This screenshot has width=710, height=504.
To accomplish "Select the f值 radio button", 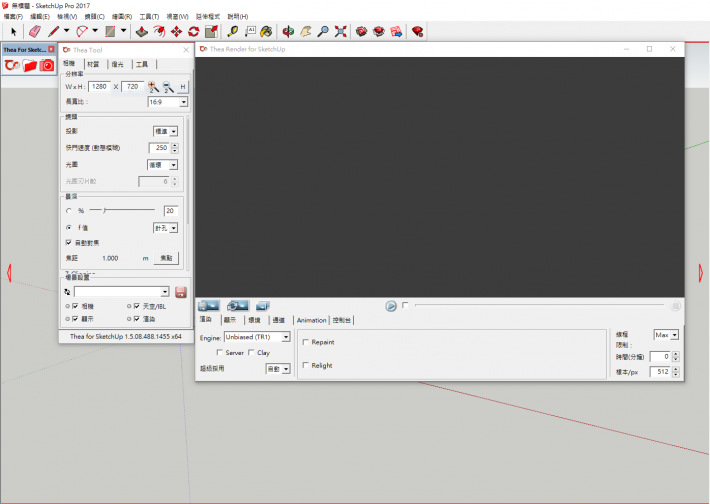I will coord(68,228).
